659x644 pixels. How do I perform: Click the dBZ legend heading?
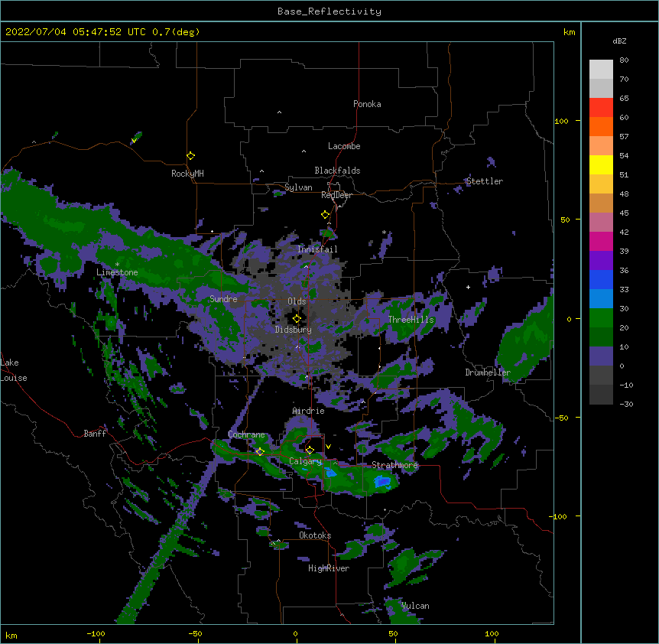point(619,41)
